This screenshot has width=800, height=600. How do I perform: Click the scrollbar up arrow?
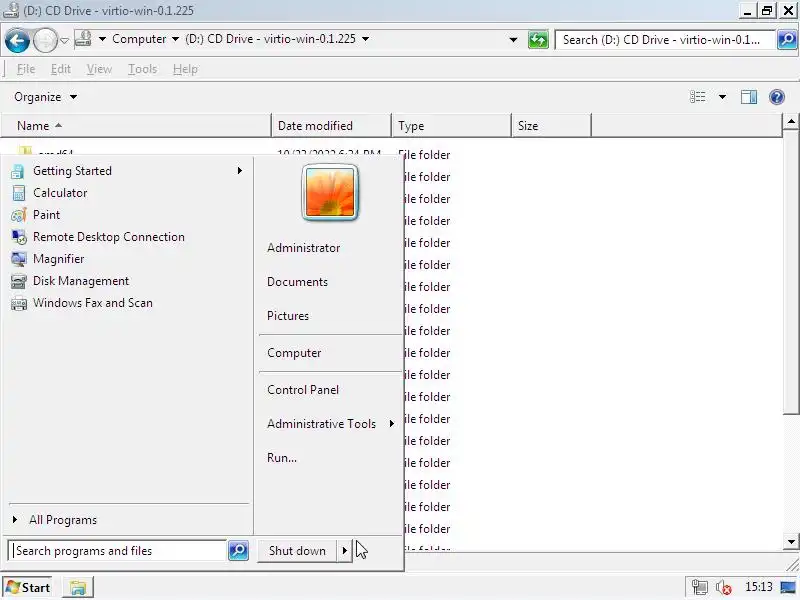(790, 121)
